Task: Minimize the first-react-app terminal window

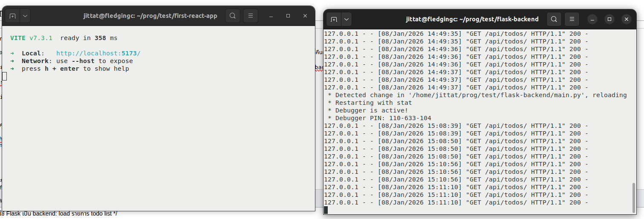Action: 271,16
